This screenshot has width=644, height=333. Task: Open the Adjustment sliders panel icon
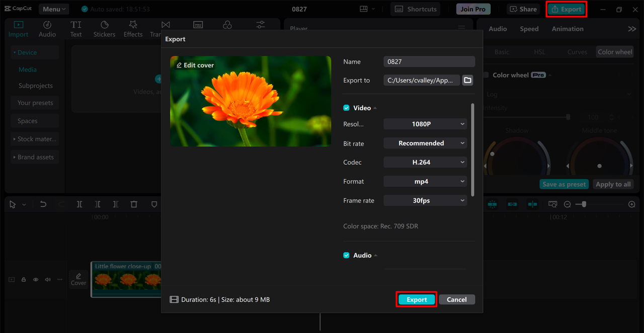261,25
